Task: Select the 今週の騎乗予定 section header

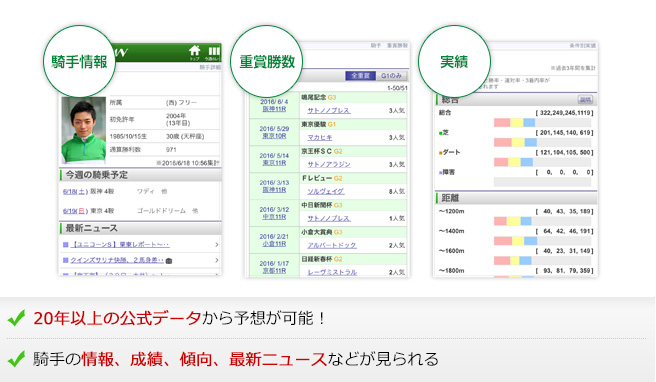Action: (x=140, y=175)
